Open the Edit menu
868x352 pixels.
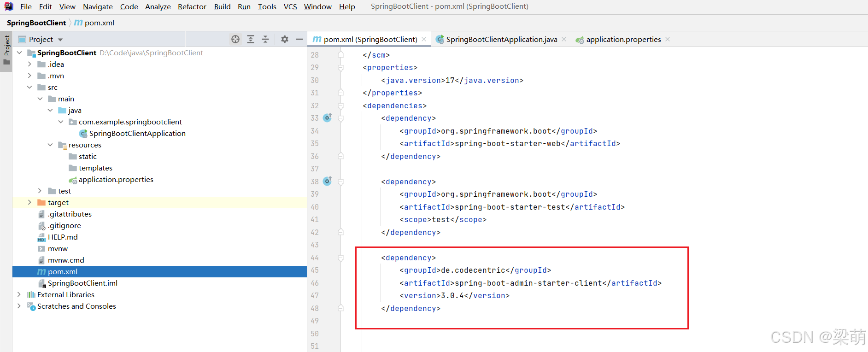tap(46, 6)
